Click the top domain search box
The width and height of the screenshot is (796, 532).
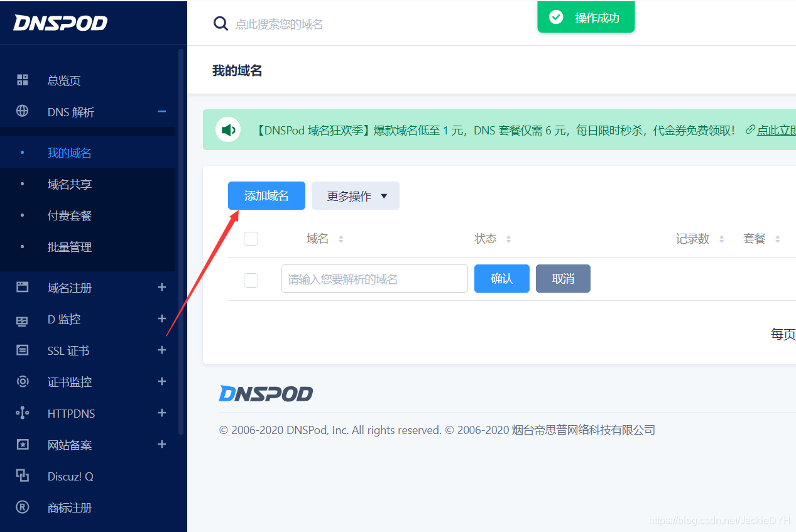280,24
